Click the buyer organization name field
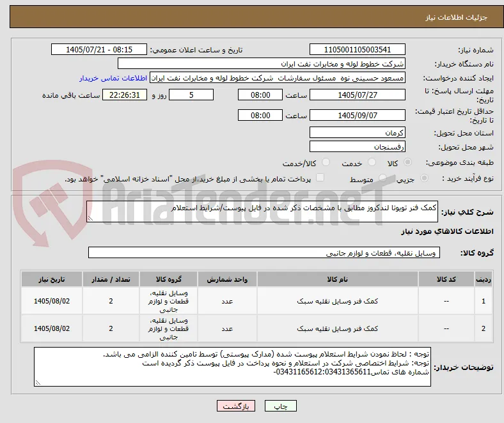 click(262, 64)
